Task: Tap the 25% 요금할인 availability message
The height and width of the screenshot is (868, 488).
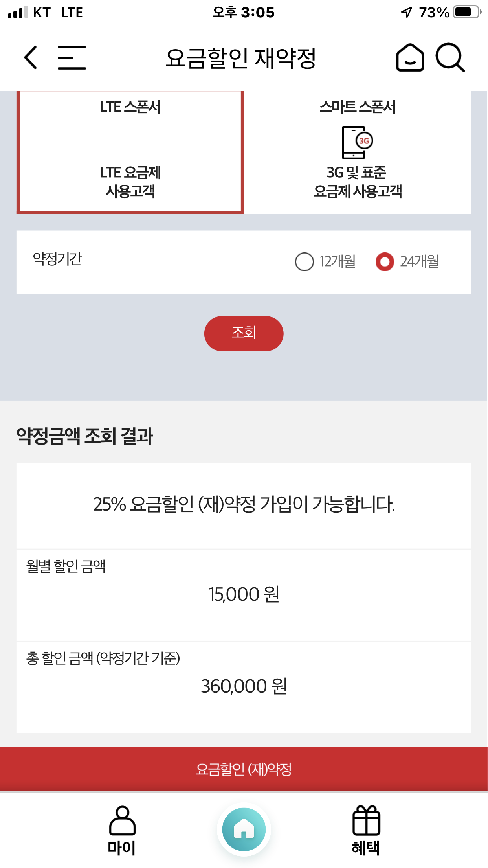Action: [244, 504]
